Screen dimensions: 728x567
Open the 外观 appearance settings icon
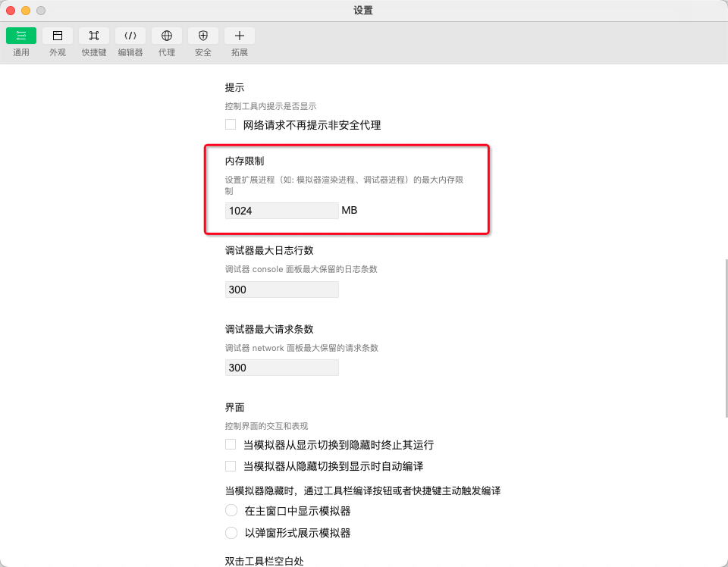tap(58, 36)
